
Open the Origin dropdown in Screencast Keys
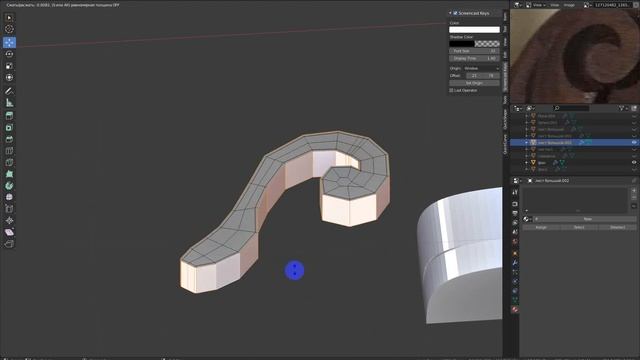[481, 68]
